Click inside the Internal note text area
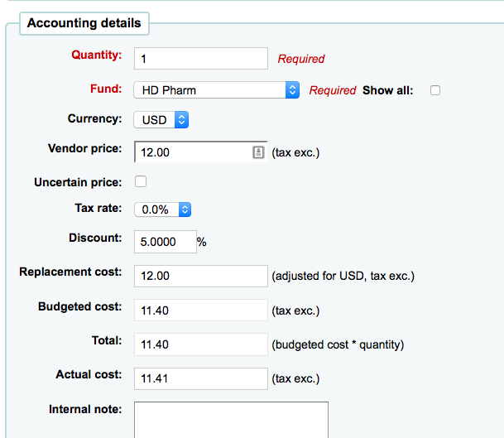 [231, 419]
